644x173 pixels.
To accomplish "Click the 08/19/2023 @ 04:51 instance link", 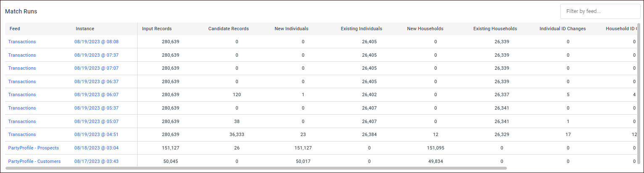I will (x=96, y=134).
